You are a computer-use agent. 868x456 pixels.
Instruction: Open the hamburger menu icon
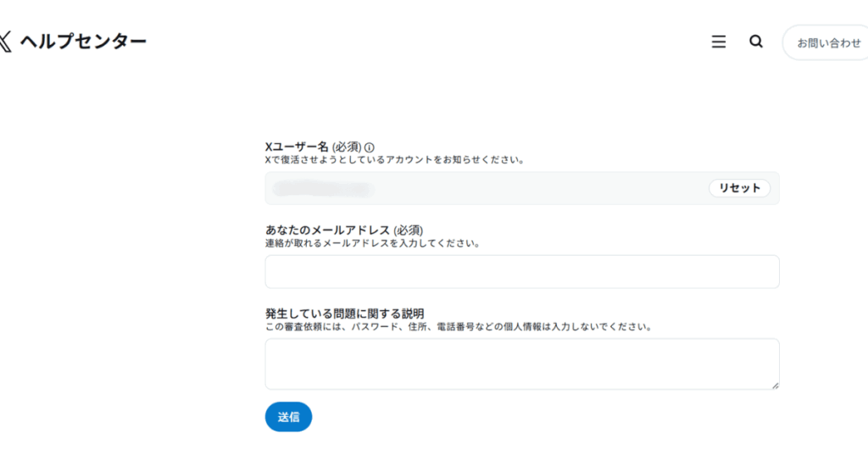pyautogui.click(x=719, y=42)
